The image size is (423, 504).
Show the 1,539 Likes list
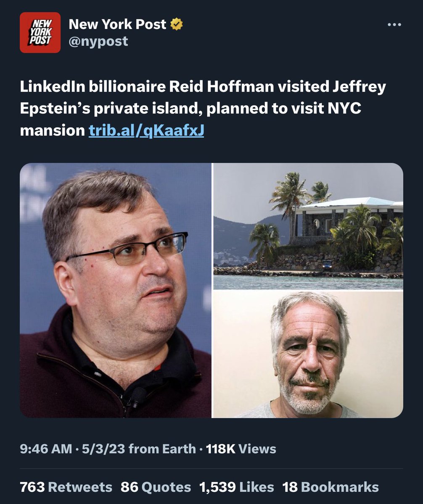(236, 487)
